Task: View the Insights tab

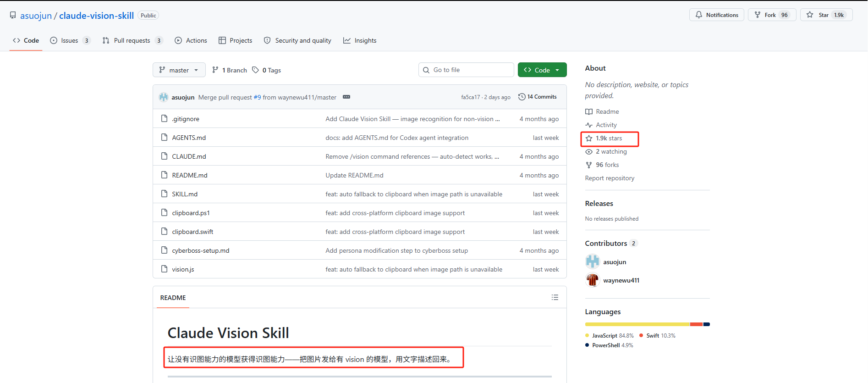Action: coord(360,40)
